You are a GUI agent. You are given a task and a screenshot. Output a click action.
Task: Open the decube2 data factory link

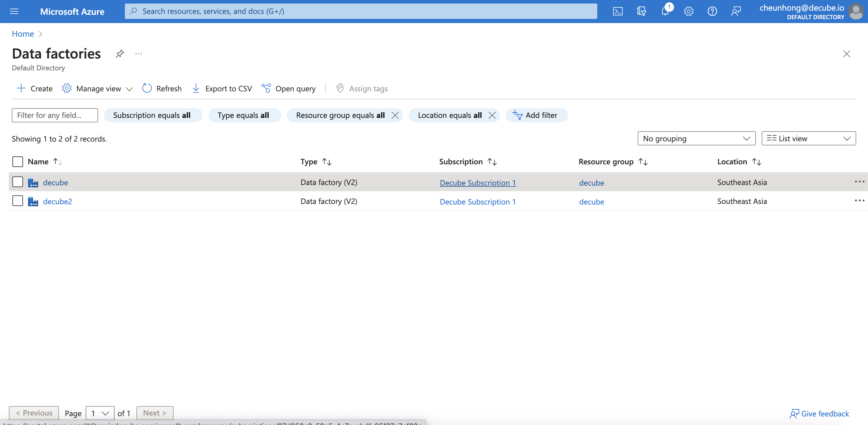[x=57, y=202]
